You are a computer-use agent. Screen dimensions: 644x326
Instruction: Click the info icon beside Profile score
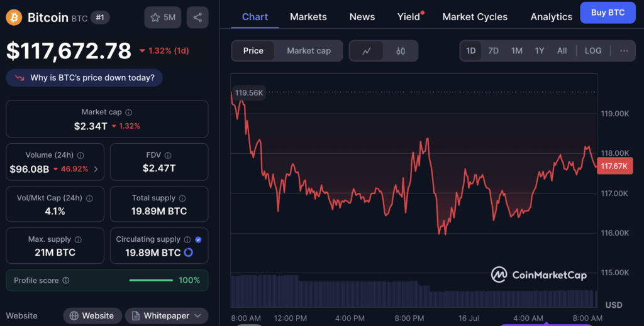point(66,281)
